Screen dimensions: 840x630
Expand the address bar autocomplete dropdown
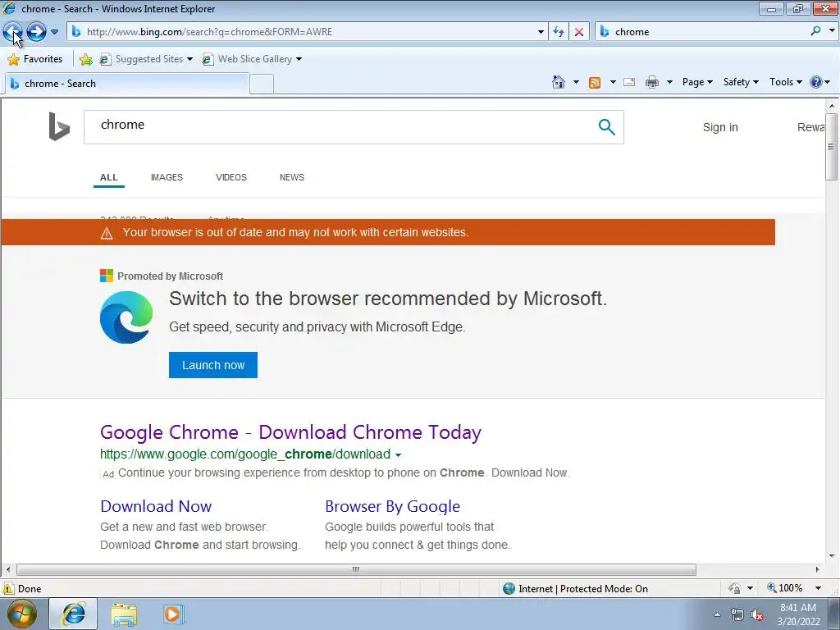pyautogui.click(x=541, y=32)
